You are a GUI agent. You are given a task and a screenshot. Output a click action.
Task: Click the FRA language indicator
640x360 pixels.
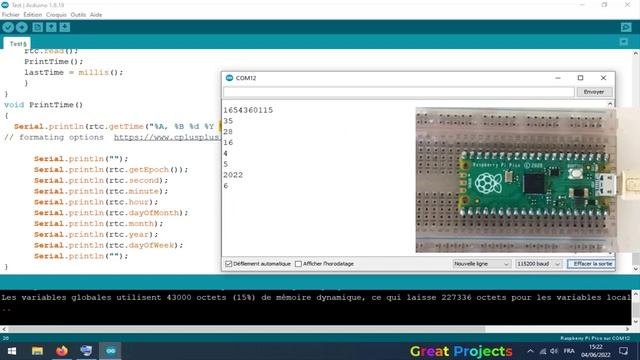[569, 351]
